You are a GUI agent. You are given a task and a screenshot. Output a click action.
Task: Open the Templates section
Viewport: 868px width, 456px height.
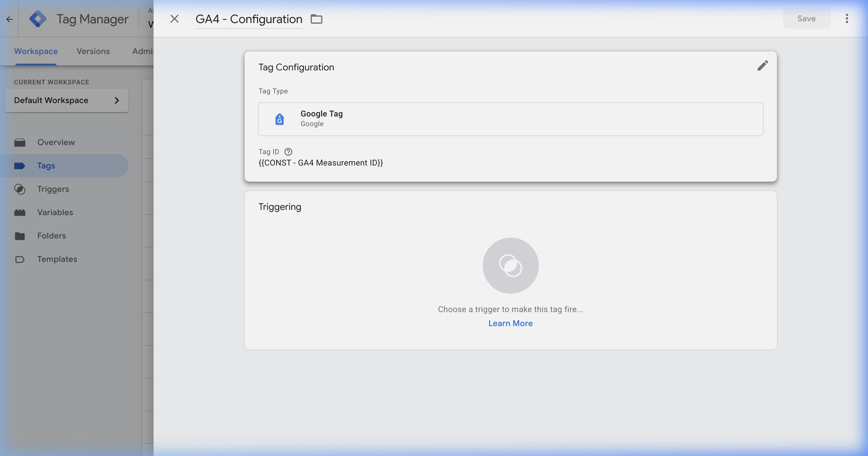click(x=57, y=259)
